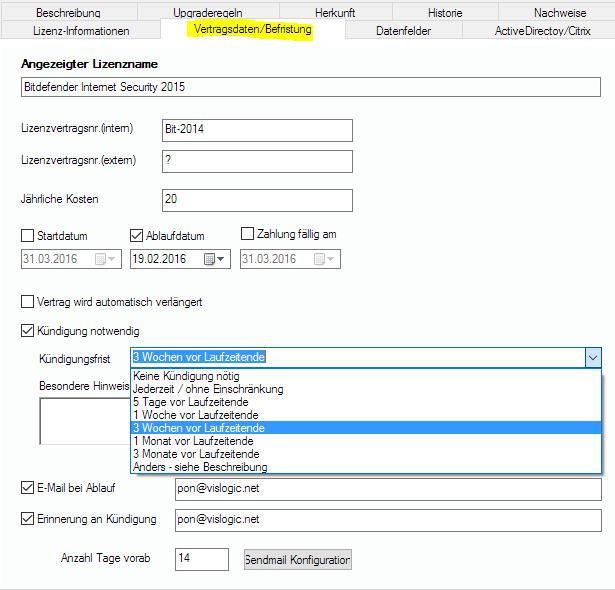Select highlighted '3 Wochen vor Laufzeitende' option
This screenshot has height=590, width=615.
[x=366, y=428]
